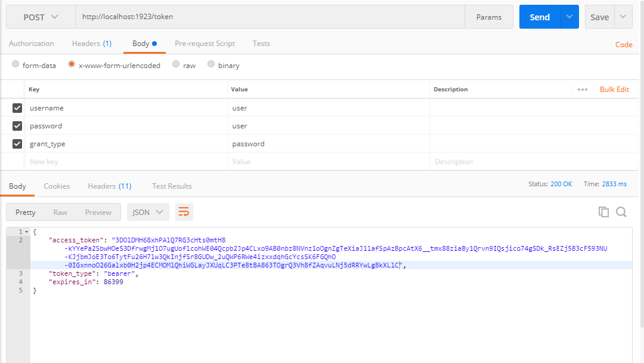Open the Code snippet link
644x363 pixels.
tap(624, 44)
